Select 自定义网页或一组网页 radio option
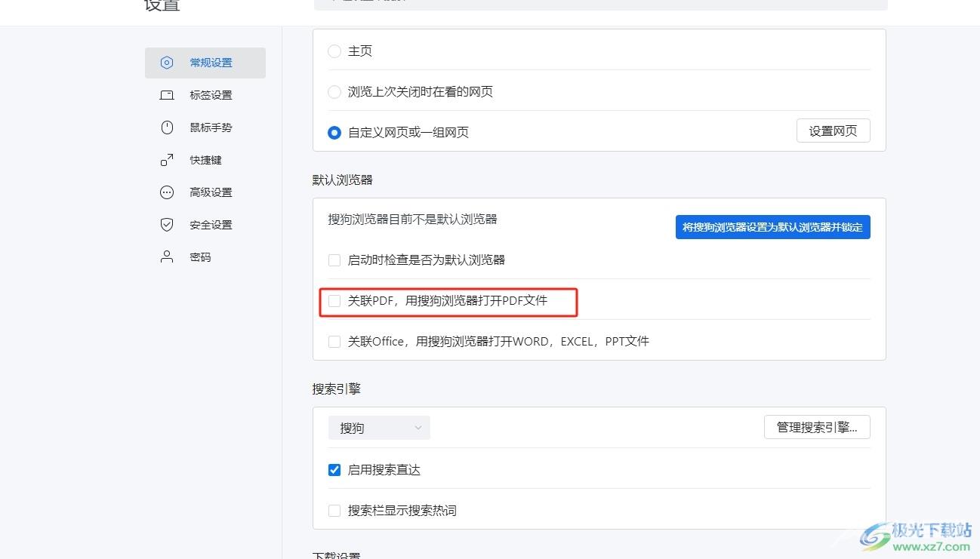This screenshot has height=559, width=980. point(334,133)
